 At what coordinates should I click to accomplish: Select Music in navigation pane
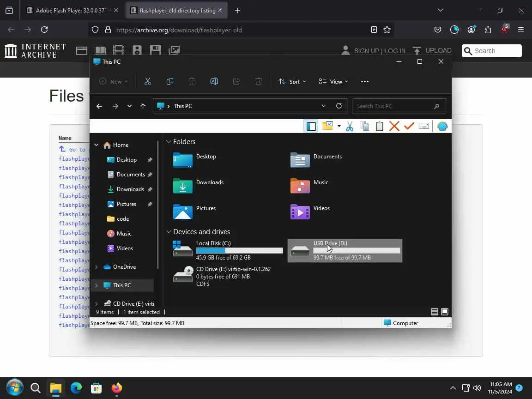coord(124,233)
